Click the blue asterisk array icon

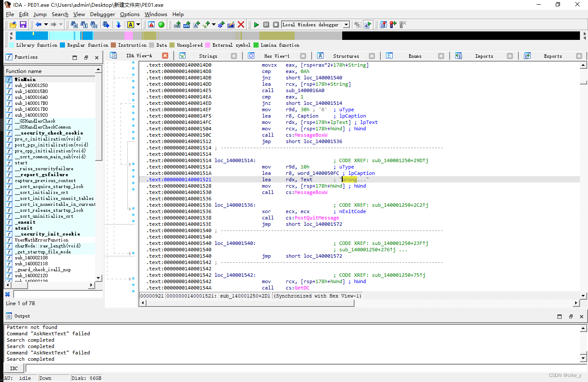click(221, 25)
